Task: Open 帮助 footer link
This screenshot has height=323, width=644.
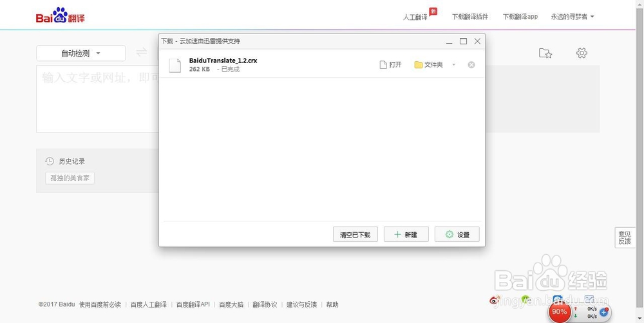Action: [x=332, y=304]
